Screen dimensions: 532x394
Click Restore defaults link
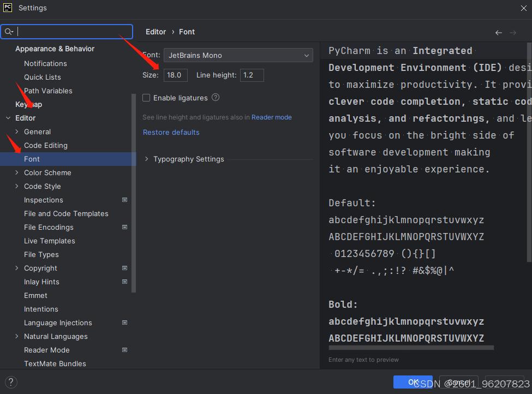point(171,133)
